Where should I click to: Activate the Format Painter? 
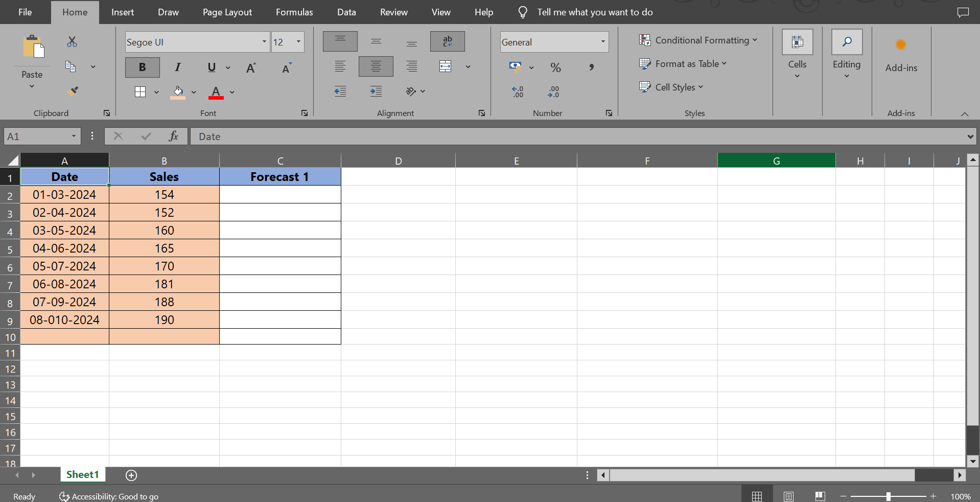click(72, 91)
